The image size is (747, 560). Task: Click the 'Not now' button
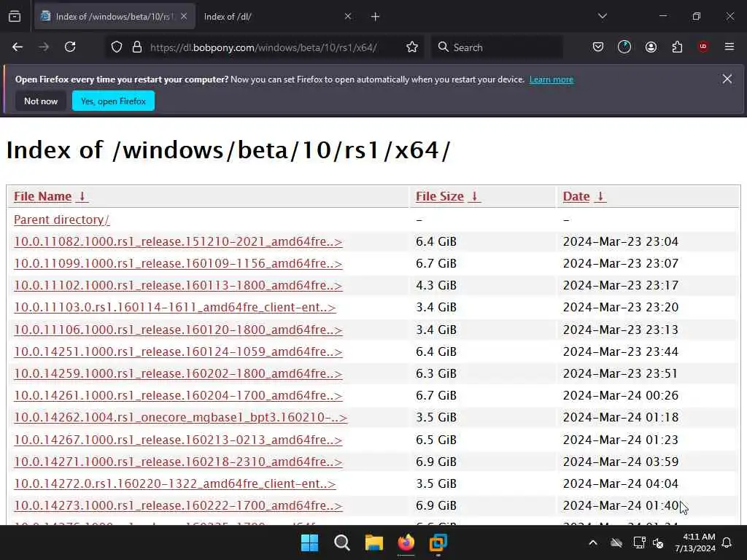coord(41,101)
